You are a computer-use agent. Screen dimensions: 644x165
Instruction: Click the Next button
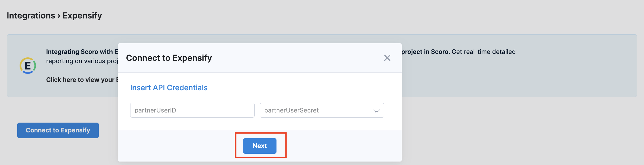tap(260, 146)
